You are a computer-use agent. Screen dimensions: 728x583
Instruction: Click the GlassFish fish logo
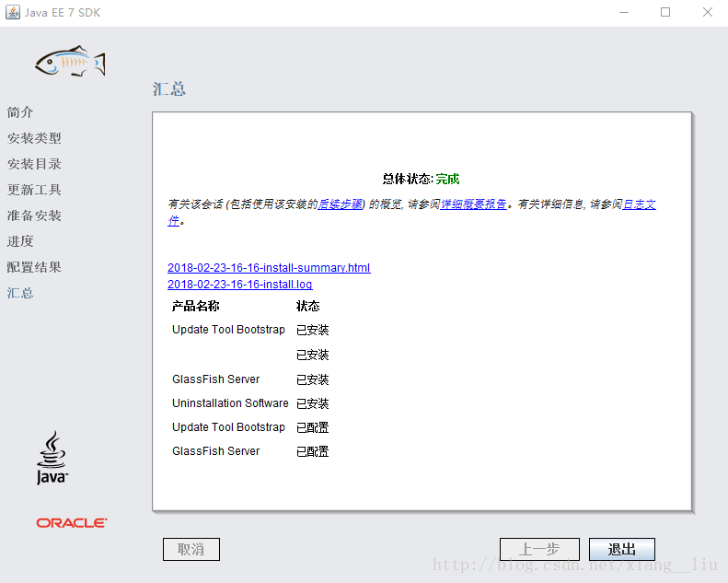coord(71,62)
